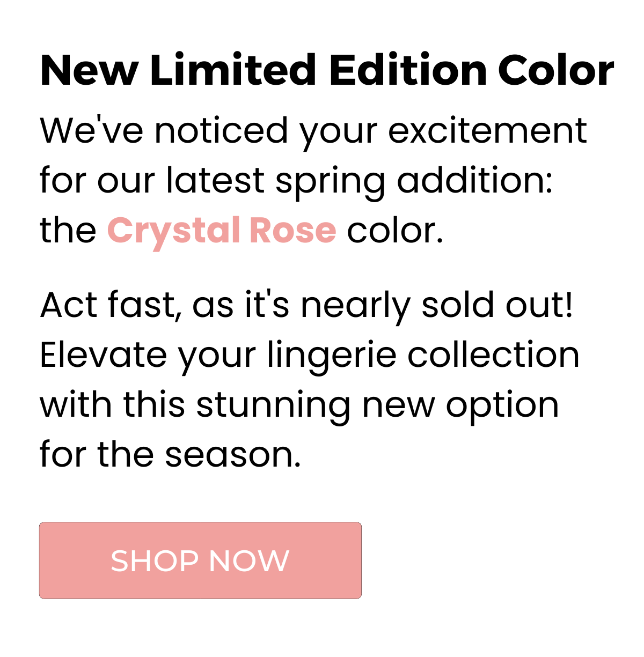Open the shop via the pink SHOP NOW button

coord(200,560)
